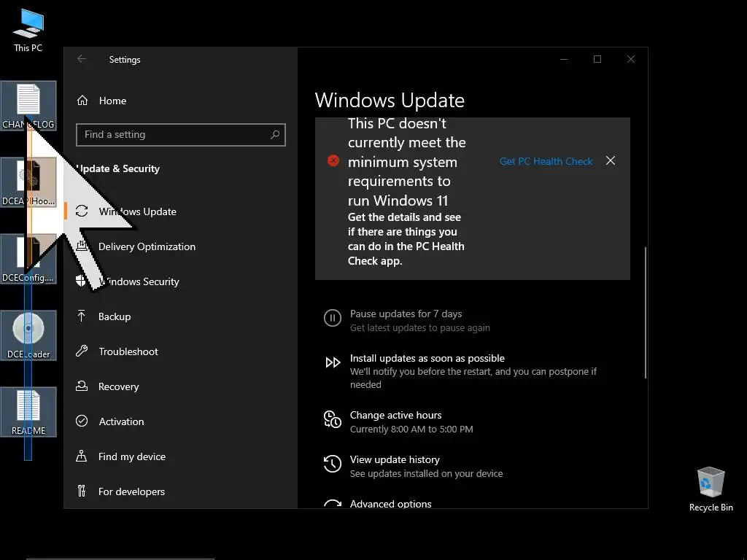747x560 pixels.
Task: Select the DCELoader desktop icon
Action: 28,335
